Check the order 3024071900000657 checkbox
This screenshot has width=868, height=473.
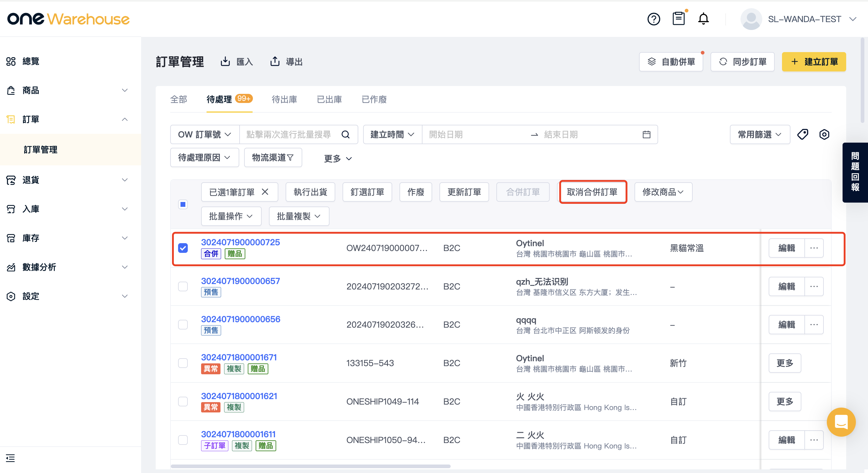coord(183,286)
